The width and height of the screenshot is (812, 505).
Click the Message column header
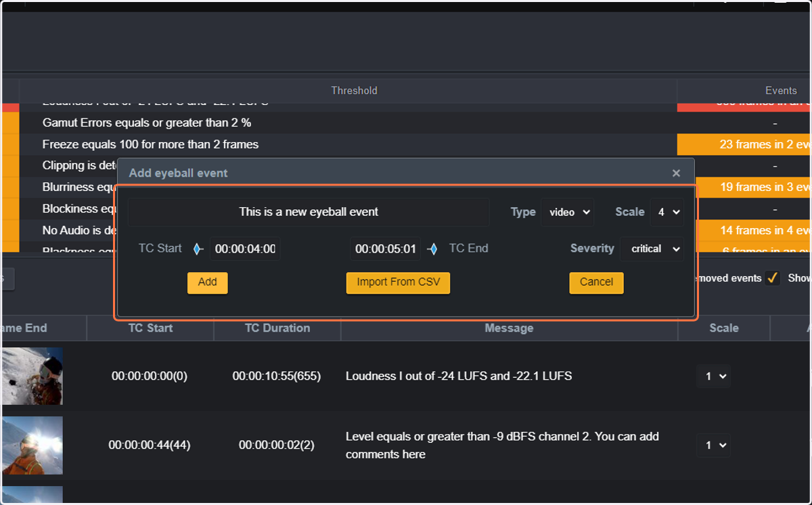(x=509, y=328)
